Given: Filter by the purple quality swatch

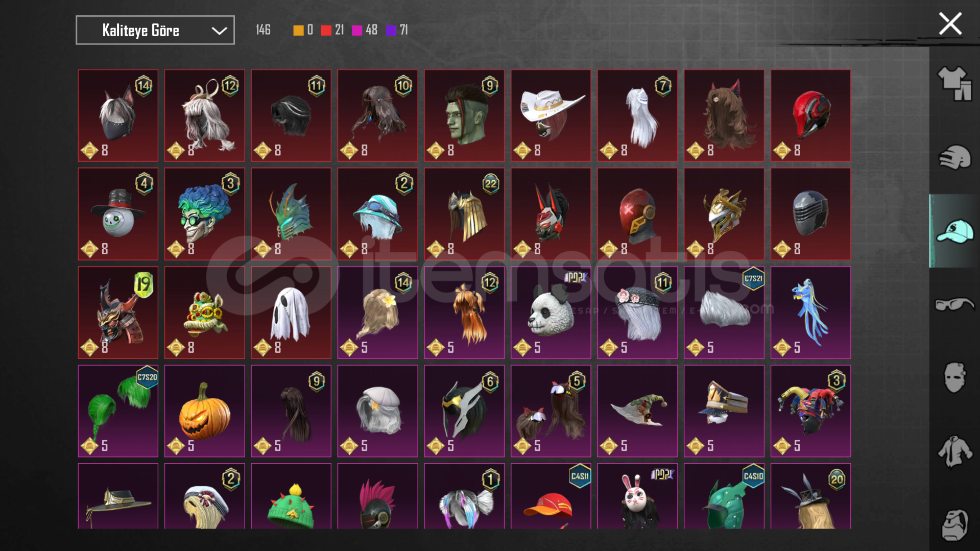Looking at the screenshot, I should coord(391,31).
